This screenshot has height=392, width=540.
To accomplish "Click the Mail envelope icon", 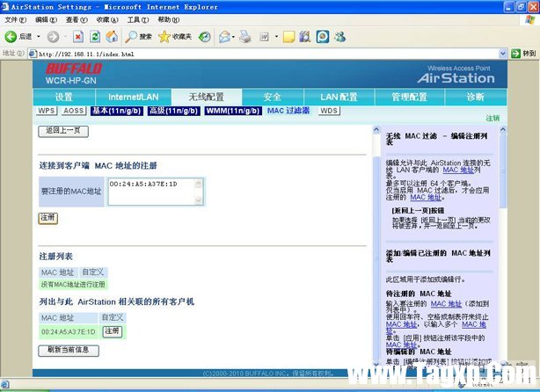I will pos(224,37).
